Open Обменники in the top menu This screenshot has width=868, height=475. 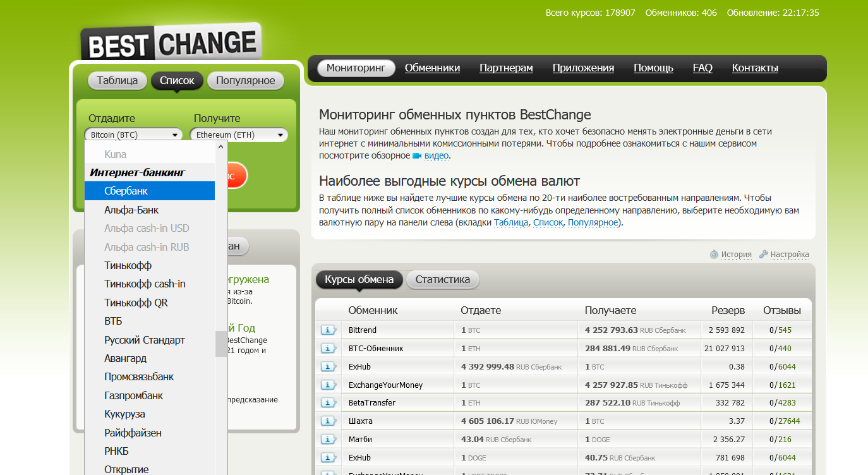(x=432, y=68)
